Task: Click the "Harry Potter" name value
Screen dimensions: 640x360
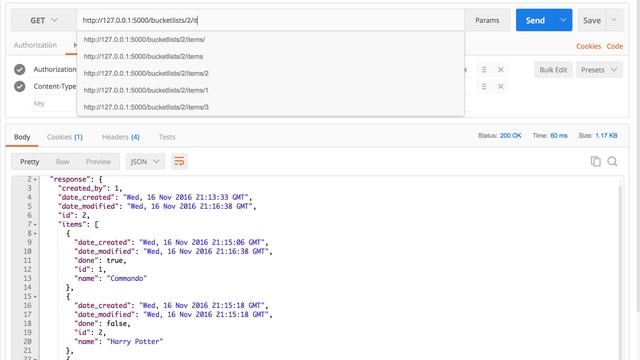Action: tap(135, 341)
